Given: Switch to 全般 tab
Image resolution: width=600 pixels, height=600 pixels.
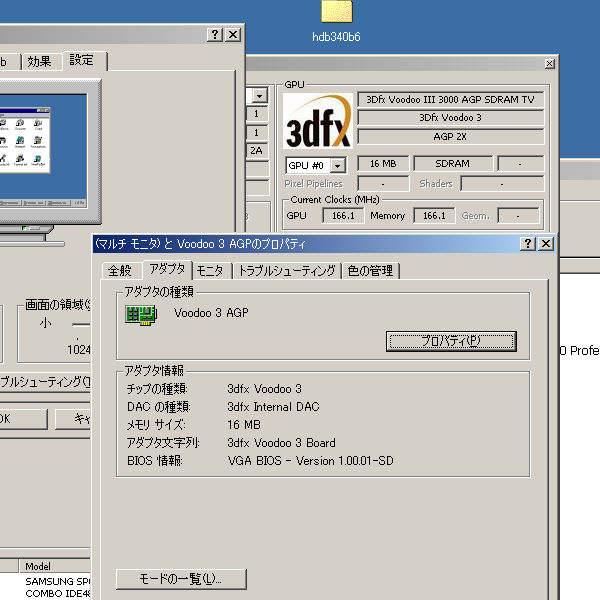Looking at the screenshot, I should [120, 271].
